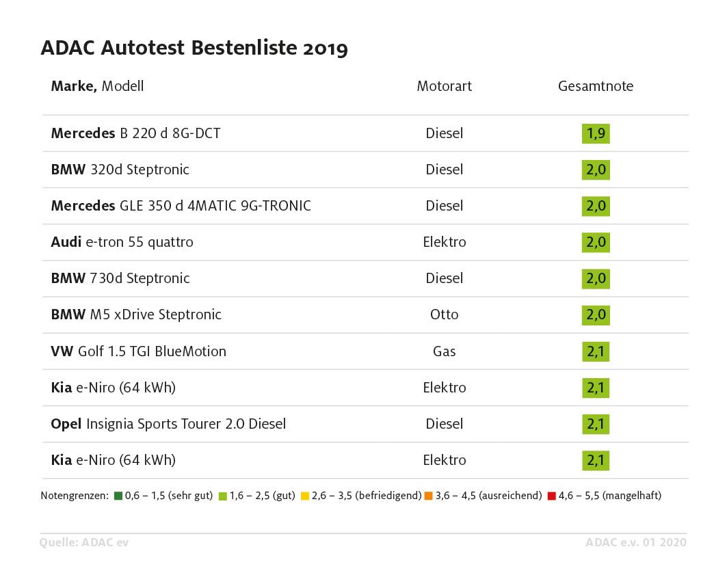Screen dimensions: 727x588
Task: Click the "ADAC e.v. 01 2020" footer text
Action: tap(636, 543)
